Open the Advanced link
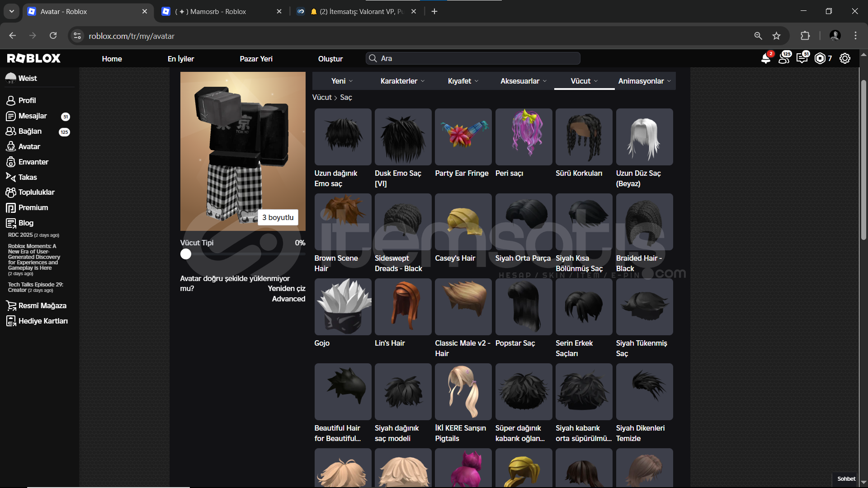Viewport: 868px width, 488px height. coord(288,299)
